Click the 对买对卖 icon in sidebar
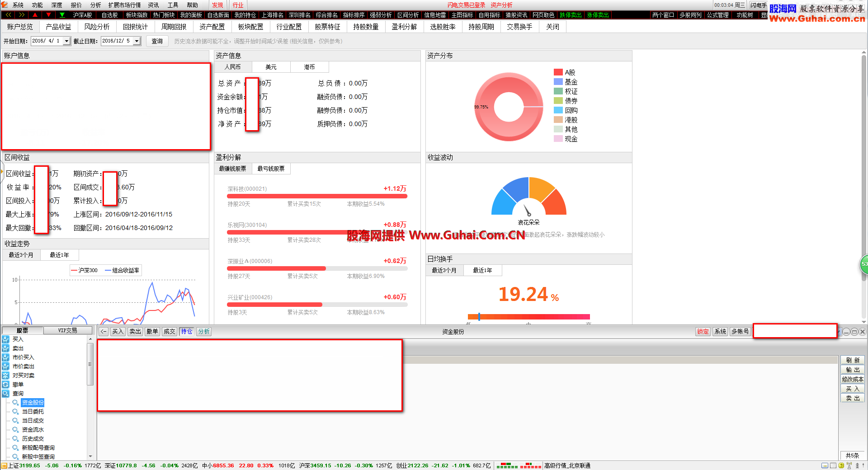Screen dimensions: 868x470 point(5,376)
